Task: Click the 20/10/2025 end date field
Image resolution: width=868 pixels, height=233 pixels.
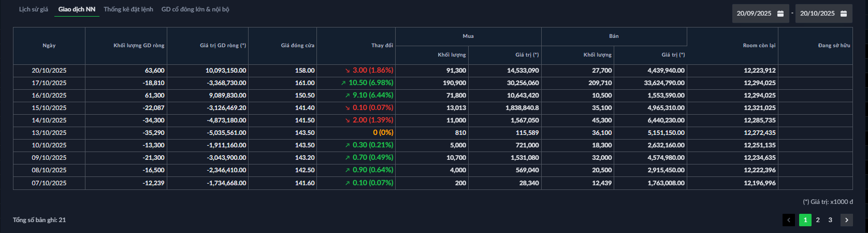Action: 817,13
